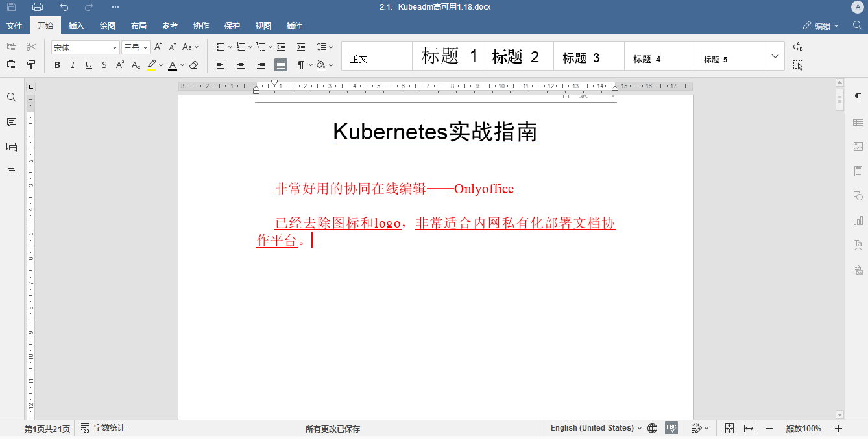
Task: Open the comments panel in the left sidebar
Action: pyautogui.click(x=12, y=122)
